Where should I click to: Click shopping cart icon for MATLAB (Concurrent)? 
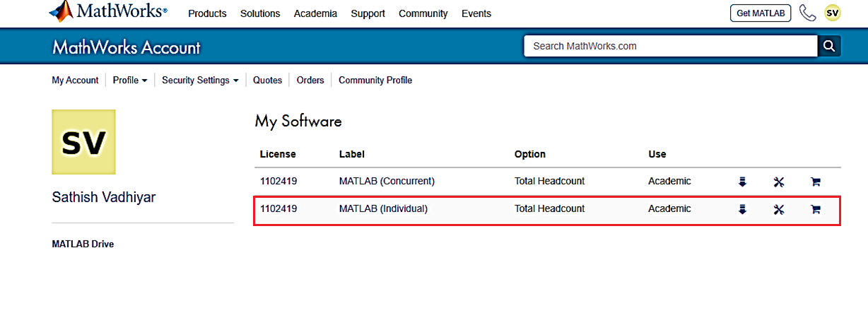tap(815, 182)
